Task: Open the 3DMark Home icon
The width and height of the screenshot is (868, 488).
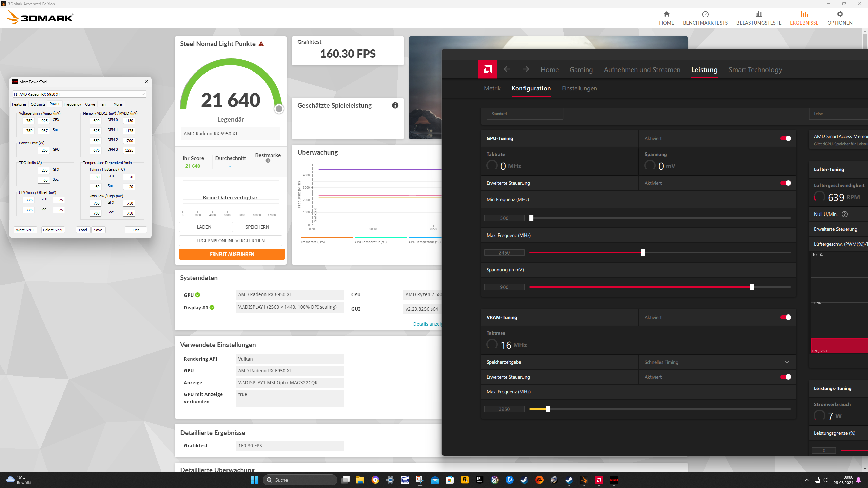Action: pyautogui.click(x=666, y=14)
